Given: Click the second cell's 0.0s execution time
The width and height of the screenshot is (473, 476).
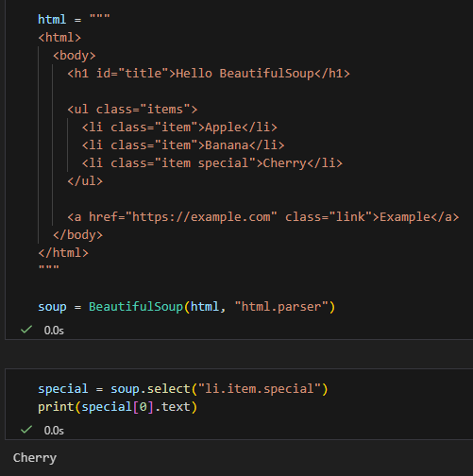Looking at the screenshot, I should click(54, 430).
